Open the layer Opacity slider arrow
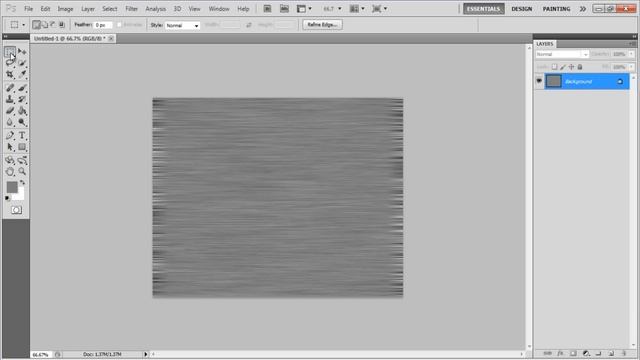 (631, 54)
